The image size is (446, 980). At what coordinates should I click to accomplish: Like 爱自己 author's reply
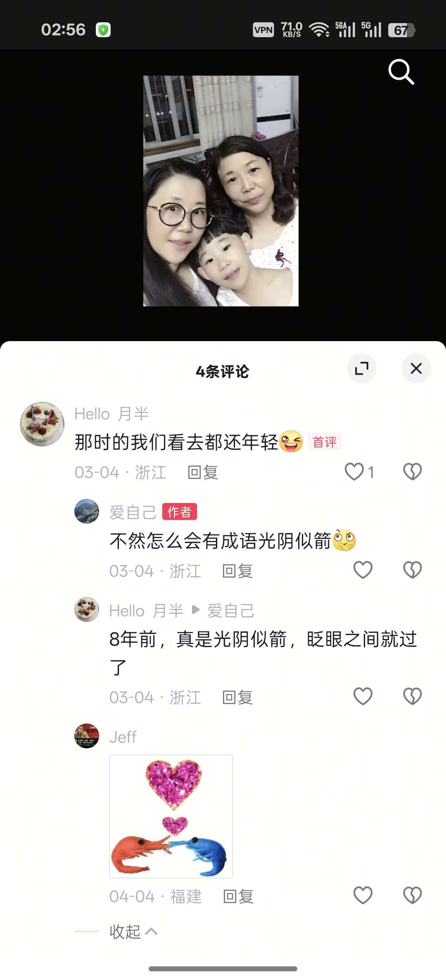(363, 570)
